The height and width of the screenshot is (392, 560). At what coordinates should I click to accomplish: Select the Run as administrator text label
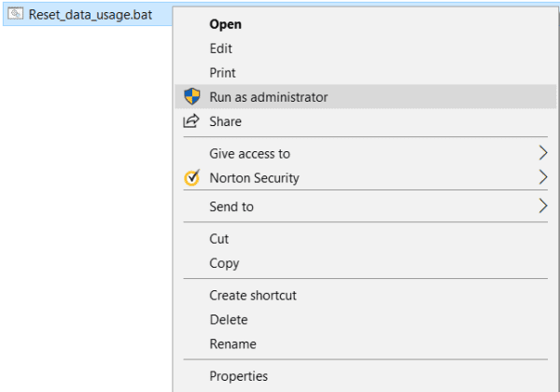pyautogui.click(x=269, y=97)
